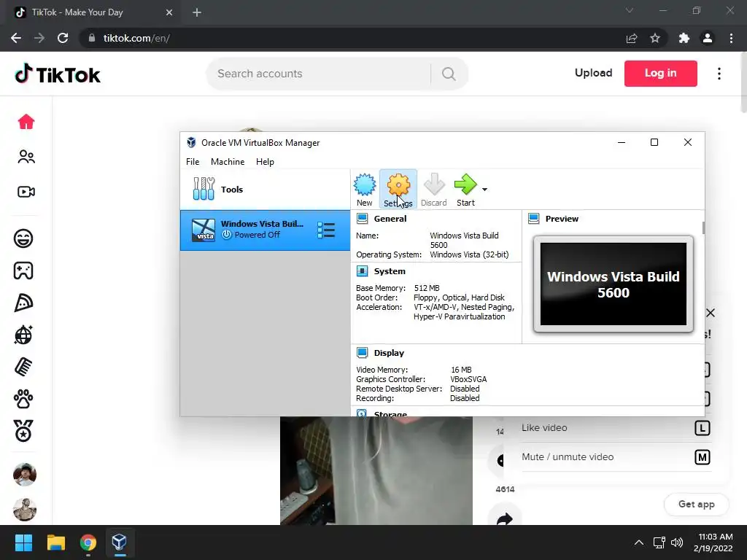Image resolution: width=747 pixels, height=560 pixels.
Task: Click the Display section header
Action: pos(389,353)
